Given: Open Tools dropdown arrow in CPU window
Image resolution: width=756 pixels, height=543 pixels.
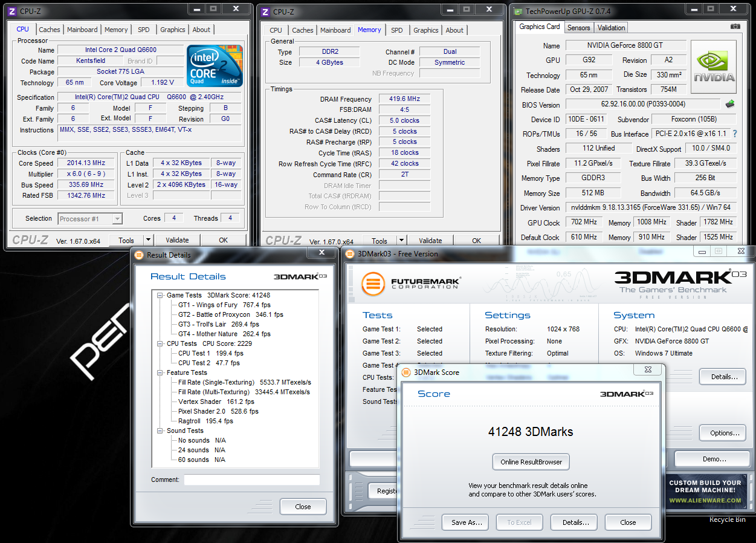Looking at the screenshot, I should click(149, 240).
